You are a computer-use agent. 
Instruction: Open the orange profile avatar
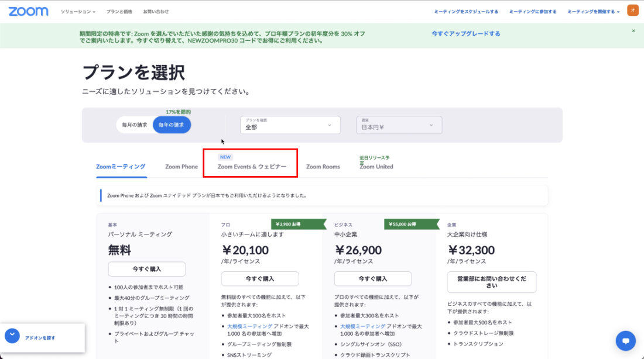[x=632, y=11]
